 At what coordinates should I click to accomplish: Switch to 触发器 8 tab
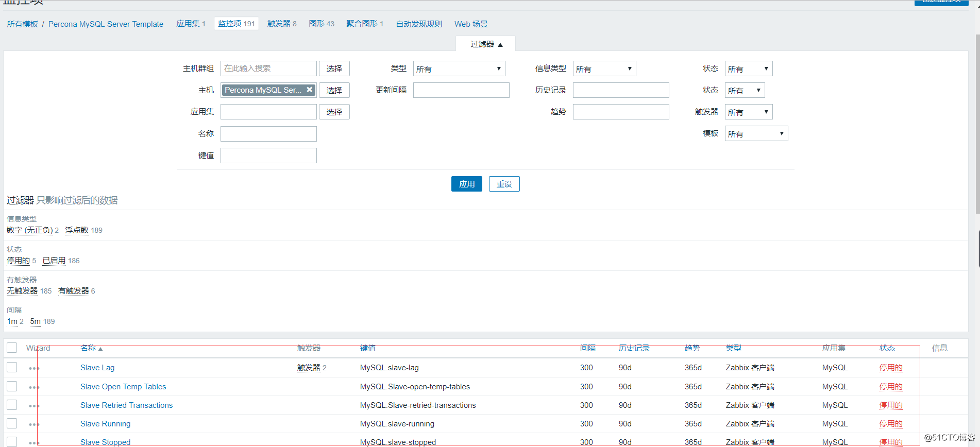pyautogui.click(x=282, y=24)
